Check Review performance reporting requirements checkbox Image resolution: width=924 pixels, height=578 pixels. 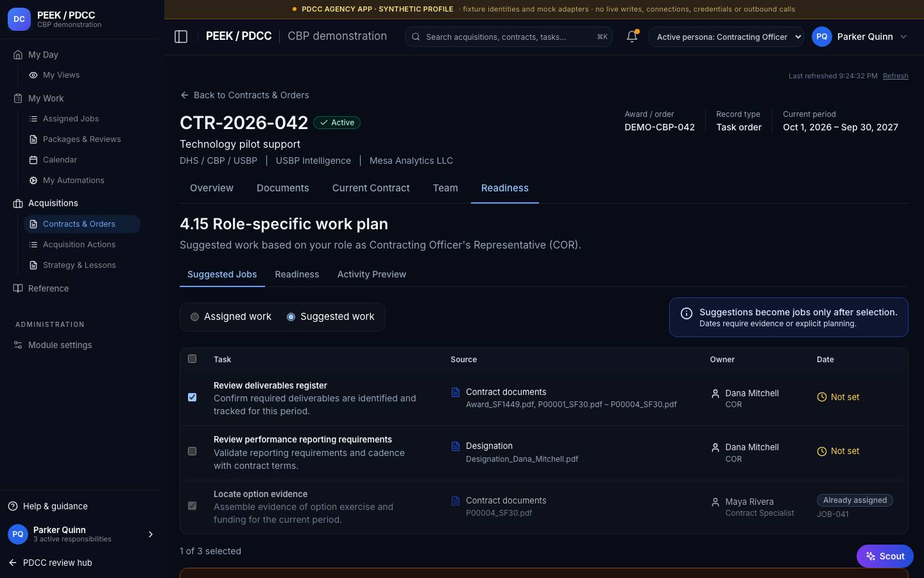(x=192, y=451)
